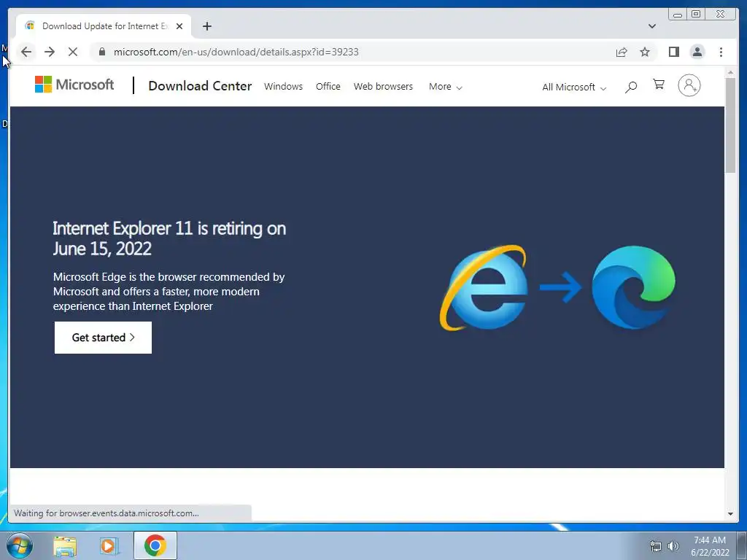Viewport: 747px width, 560px height.
Task: Minimize the Chrome window
Action: (x=678, y=15)
